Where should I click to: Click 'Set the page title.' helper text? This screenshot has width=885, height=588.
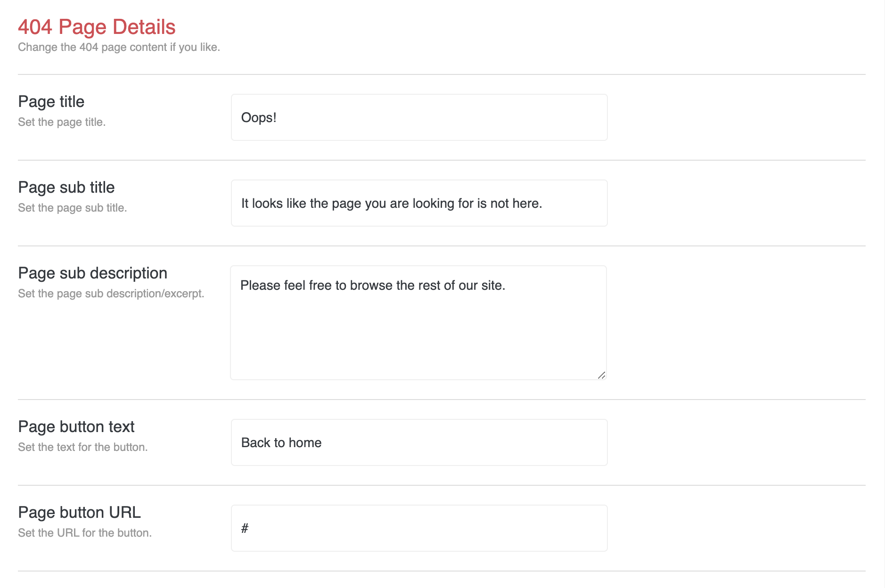pyautogui.click(x=62, y=122)
